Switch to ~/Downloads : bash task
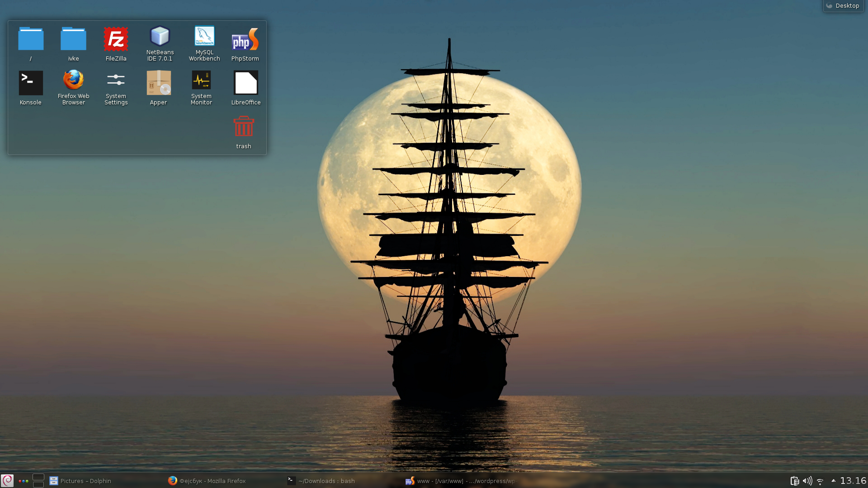Viewport: 868px width, 488px height. 322,481
